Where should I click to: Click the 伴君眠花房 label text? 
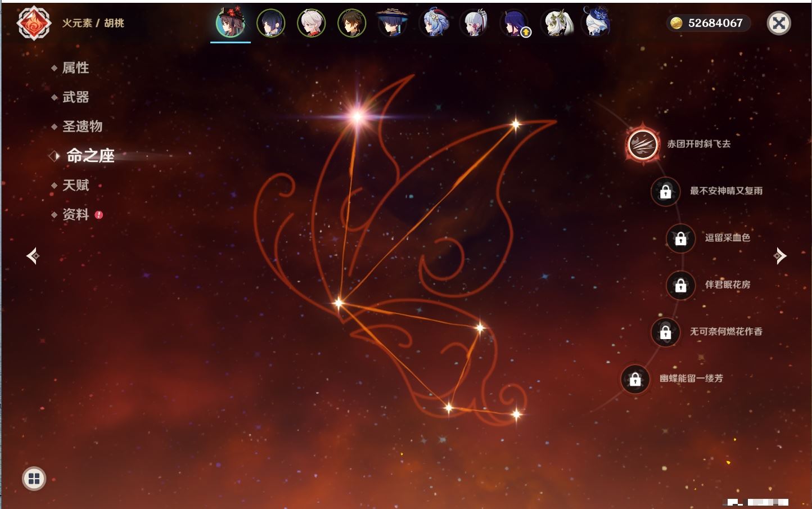pos(728,285)
